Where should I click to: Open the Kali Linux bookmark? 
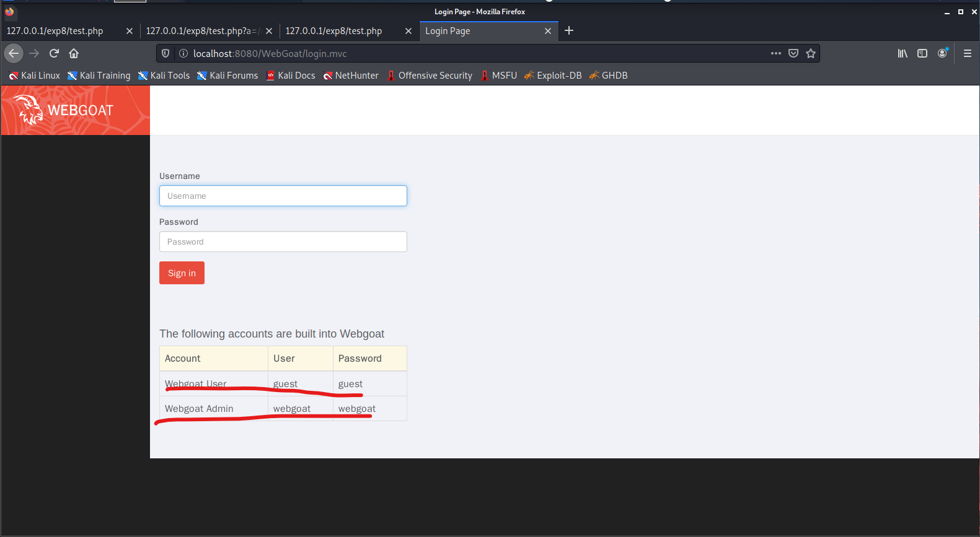[34, 76]
